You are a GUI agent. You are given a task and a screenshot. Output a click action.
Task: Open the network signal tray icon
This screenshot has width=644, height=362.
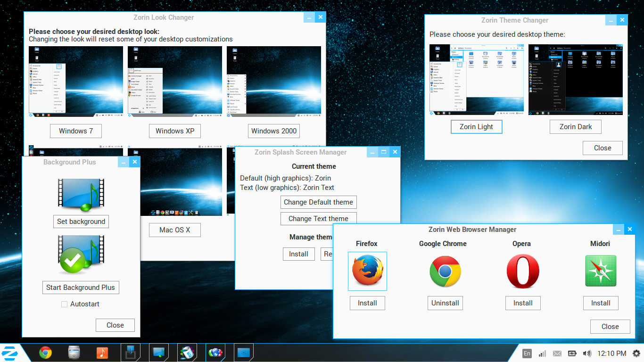pyautogui.click(x=542, y=354)
